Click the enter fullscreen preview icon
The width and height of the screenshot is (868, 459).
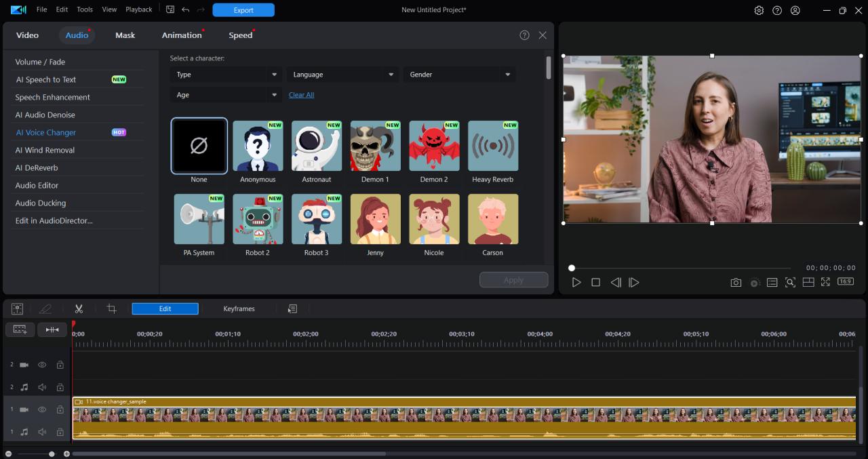tap(825, 282)
